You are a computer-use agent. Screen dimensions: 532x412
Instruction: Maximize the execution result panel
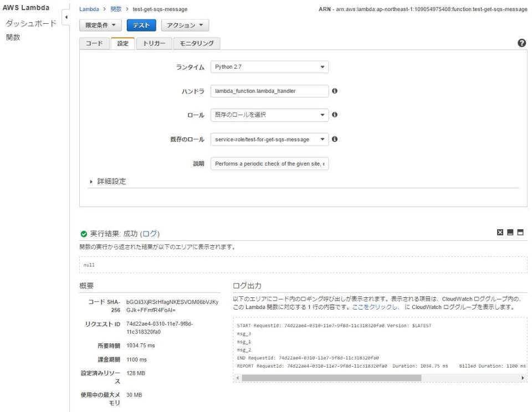[520, 232]
